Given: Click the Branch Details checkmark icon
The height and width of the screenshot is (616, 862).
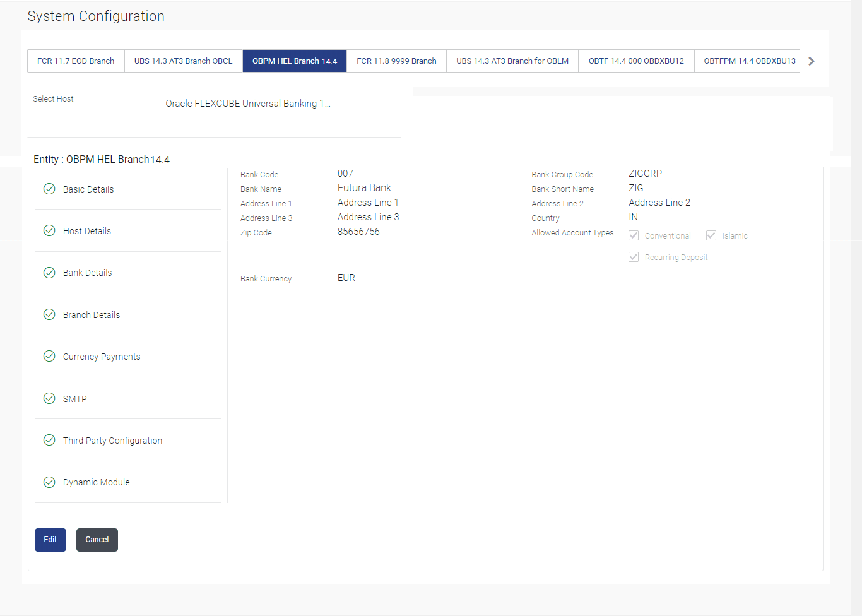Looking at the screenshot, I should [49, 314].
